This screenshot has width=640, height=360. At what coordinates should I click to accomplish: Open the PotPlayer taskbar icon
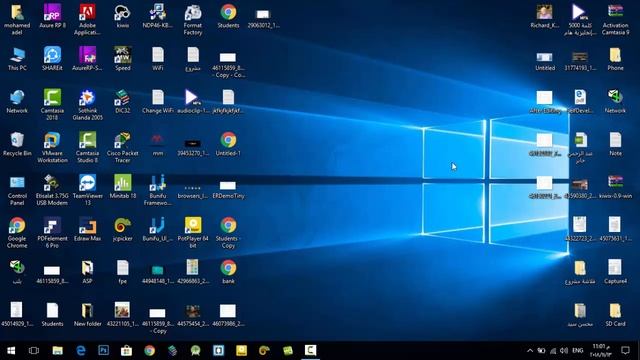(241, 351)
